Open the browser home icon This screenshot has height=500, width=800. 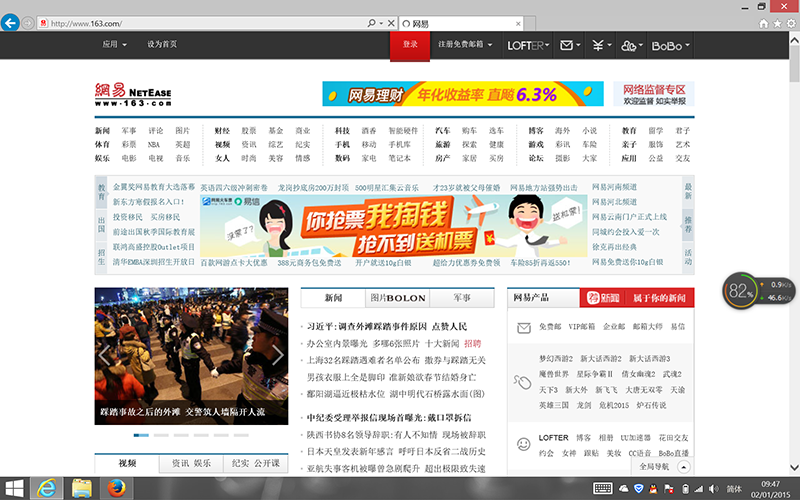(763, 23)
